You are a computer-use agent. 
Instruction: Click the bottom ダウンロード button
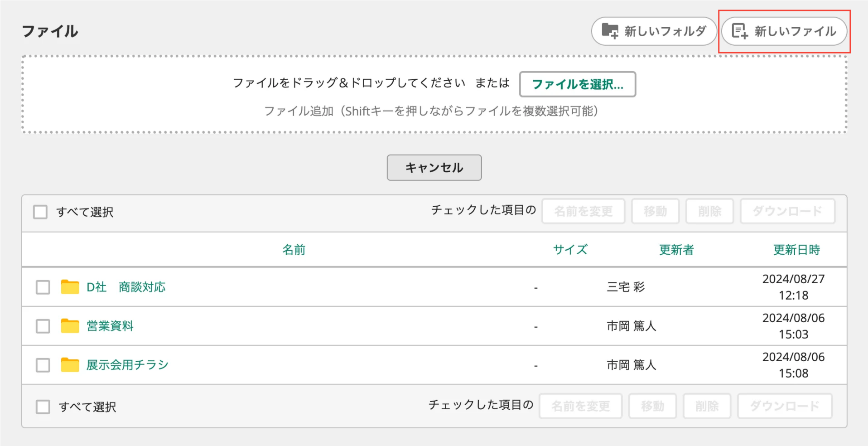point(785,406)
